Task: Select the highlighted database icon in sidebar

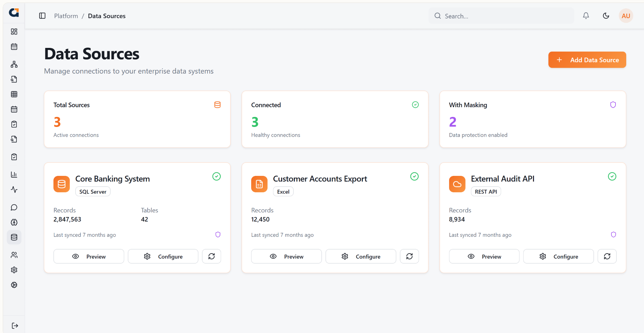Action: tap(14, 237)
